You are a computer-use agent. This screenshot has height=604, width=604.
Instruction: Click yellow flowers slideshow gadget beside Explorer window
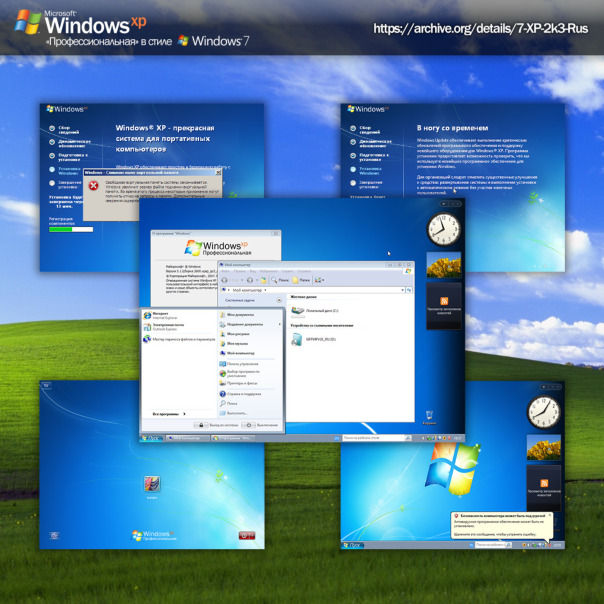pos(444,265)
